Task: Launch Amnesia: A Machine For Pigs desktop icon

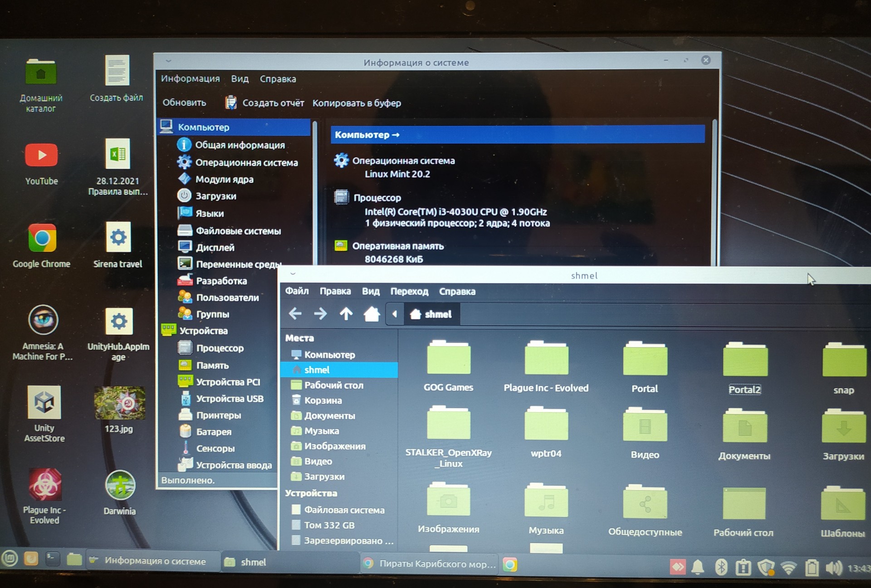Action: point(43,333)
